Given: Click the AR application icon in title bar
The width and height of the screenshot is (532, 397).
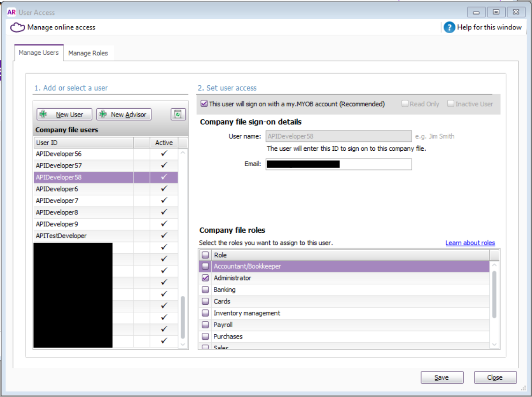Looking at the screenshot, I should click(12, 12).
